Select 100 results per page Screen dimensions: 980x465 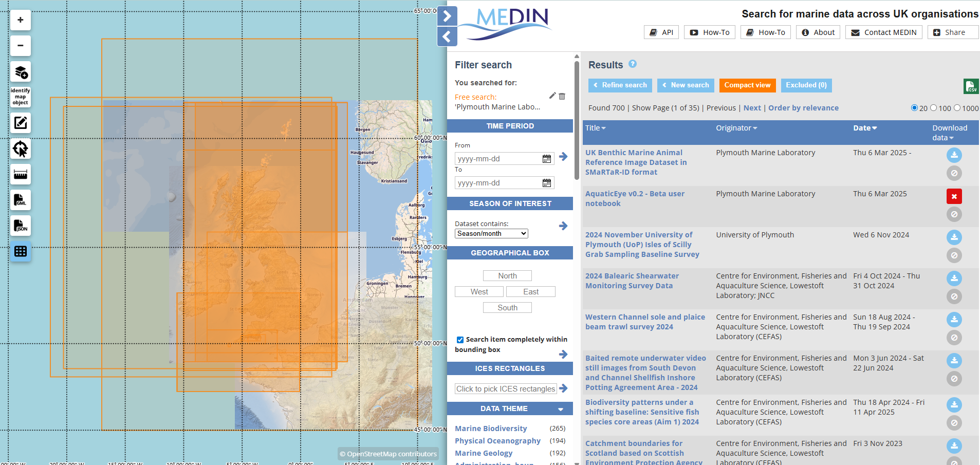[x=934, y=108]
